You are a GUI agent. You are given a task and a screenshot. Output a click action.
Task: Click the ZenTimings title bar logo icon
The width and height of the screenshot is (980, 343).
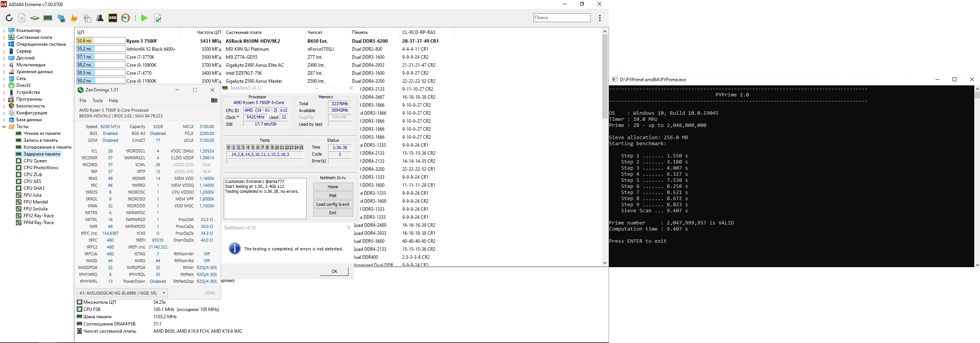click(80, 90)
